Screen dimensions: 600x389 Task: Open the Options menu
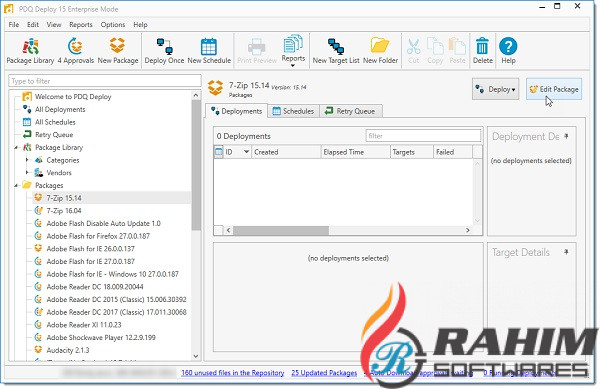point(113,24)
